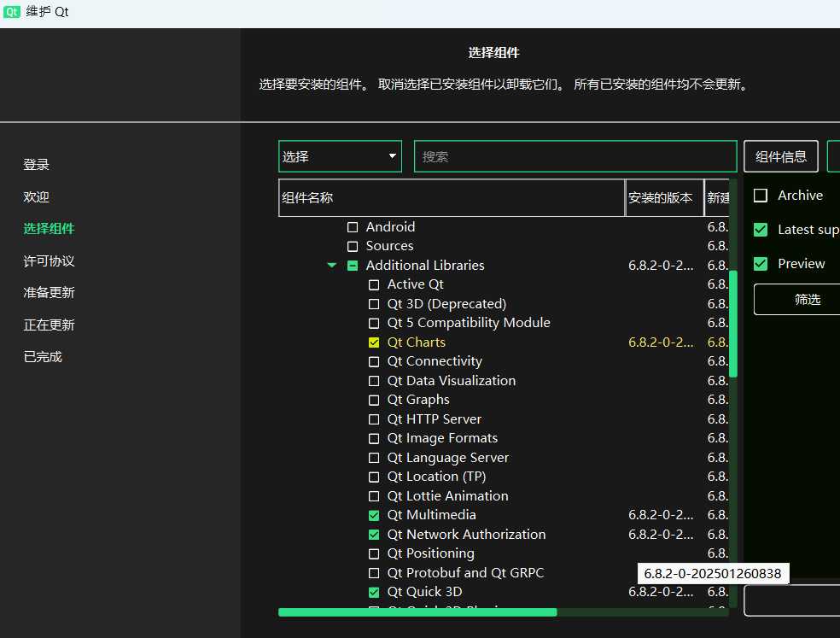The height and width of the screenshot is (638, 840).
Task: Select the Qt Positioning row label
Action: click(431, 553)
